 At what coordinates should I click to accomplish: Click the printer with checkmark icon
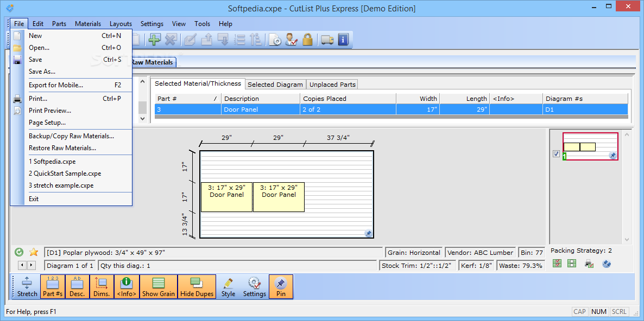coord(589,264)
